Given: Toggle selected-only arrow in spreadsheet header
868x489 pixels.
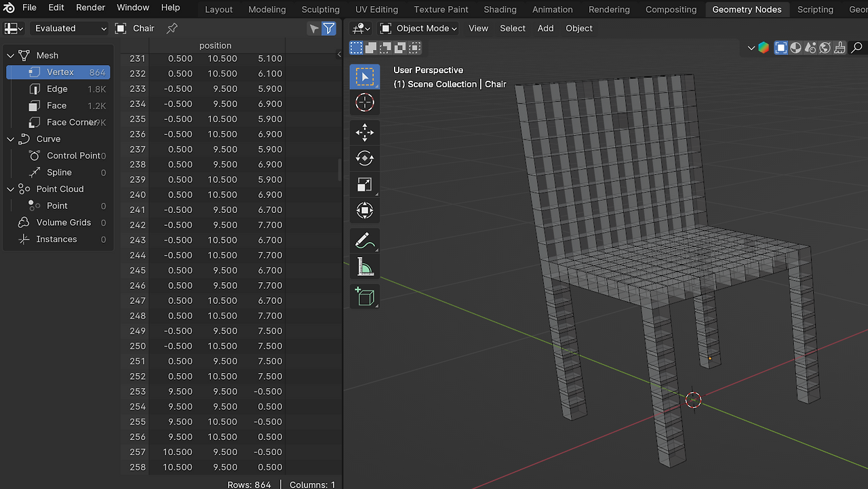Looking at the screenshot, I should point(313,28).
